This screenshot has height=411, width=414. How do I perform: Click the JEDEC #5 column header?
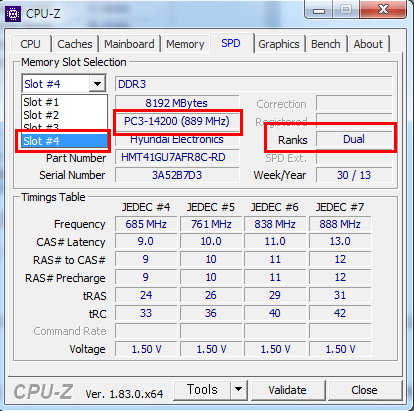click(211, 207)
